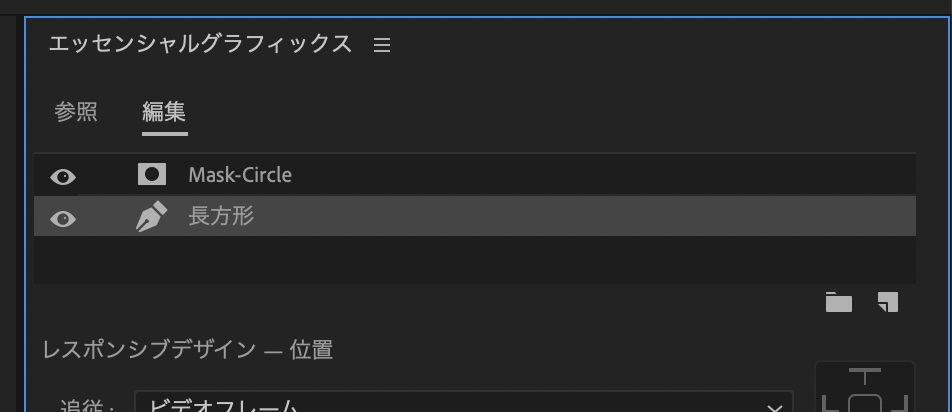Pin to left edge in pin widget
Image resolution: width=952 pixels, height=412 pixels.
point(827,404)
